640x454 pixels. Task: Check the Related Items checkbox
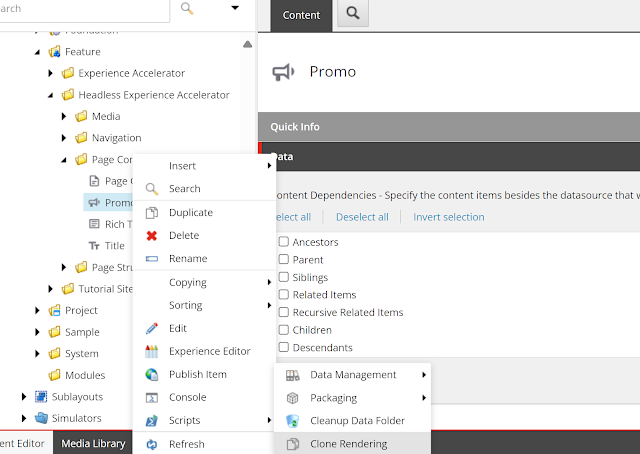point(284,294)
